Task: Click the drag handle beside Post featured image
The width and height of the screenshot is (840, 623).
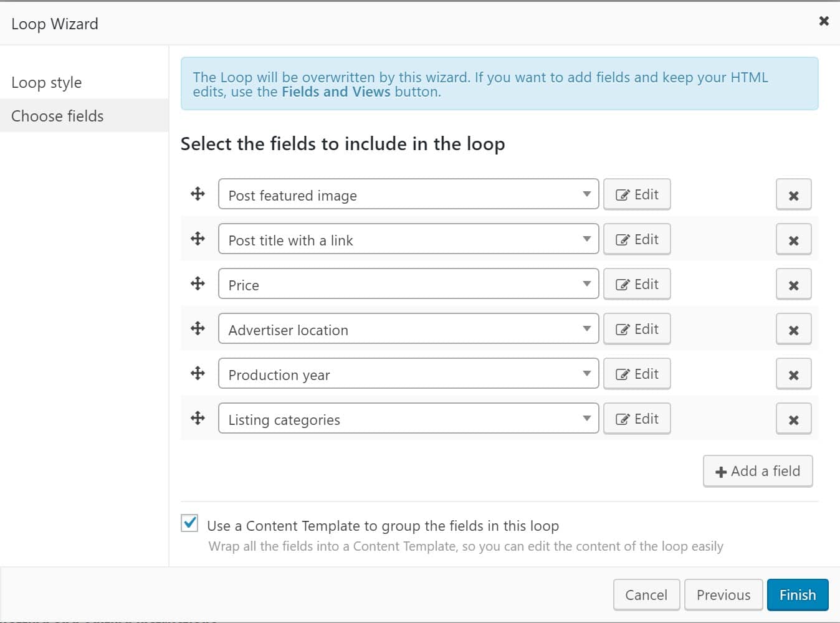Action: click(x=197, y=194)
